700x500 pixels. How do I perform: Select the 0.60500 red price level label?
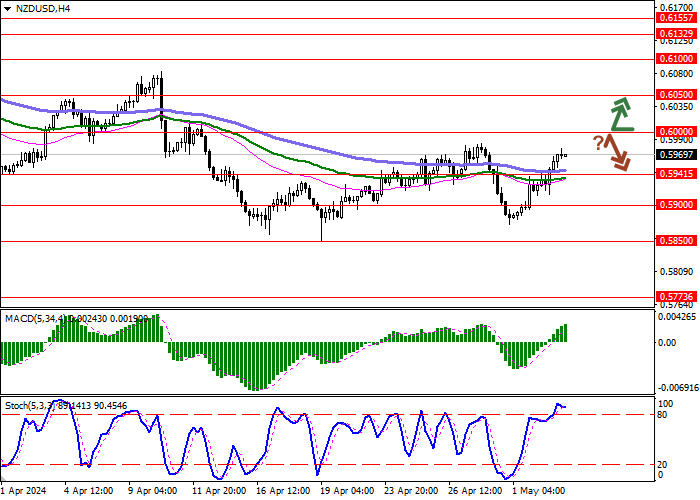tap(676, 95)
